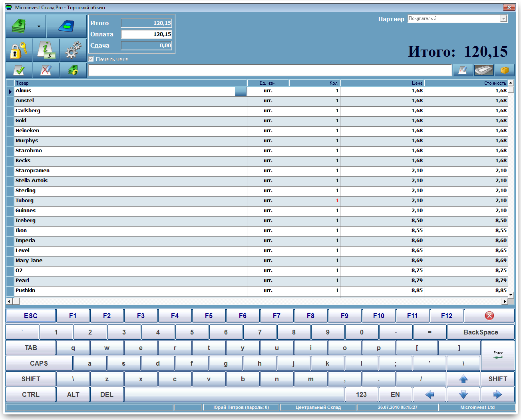Toggle the ALT key
The image size is (521, 420).
[x=73, y=394]
